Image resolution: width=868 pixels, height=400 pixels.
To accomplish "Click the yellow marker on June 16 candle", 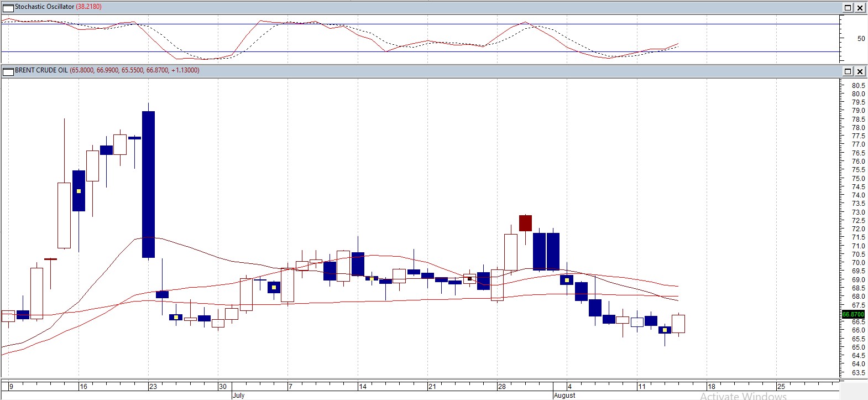I will [79, 191].
